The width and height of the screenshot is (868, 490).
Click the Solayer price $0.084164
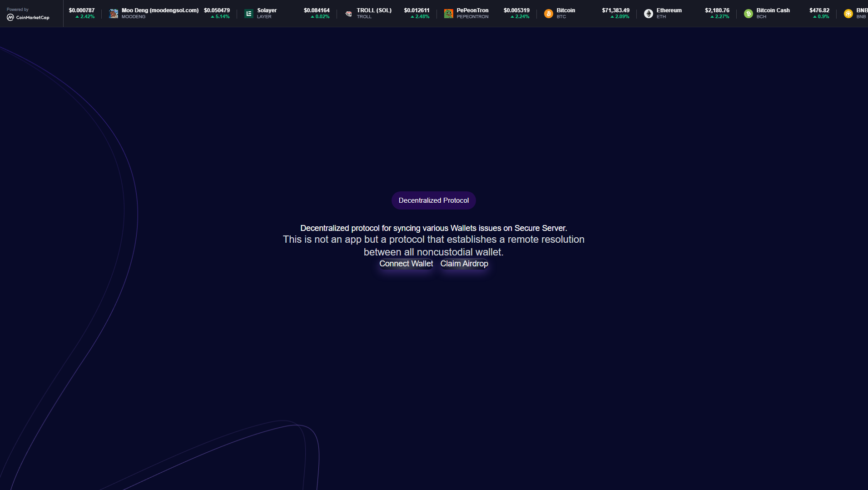point(317,10)
